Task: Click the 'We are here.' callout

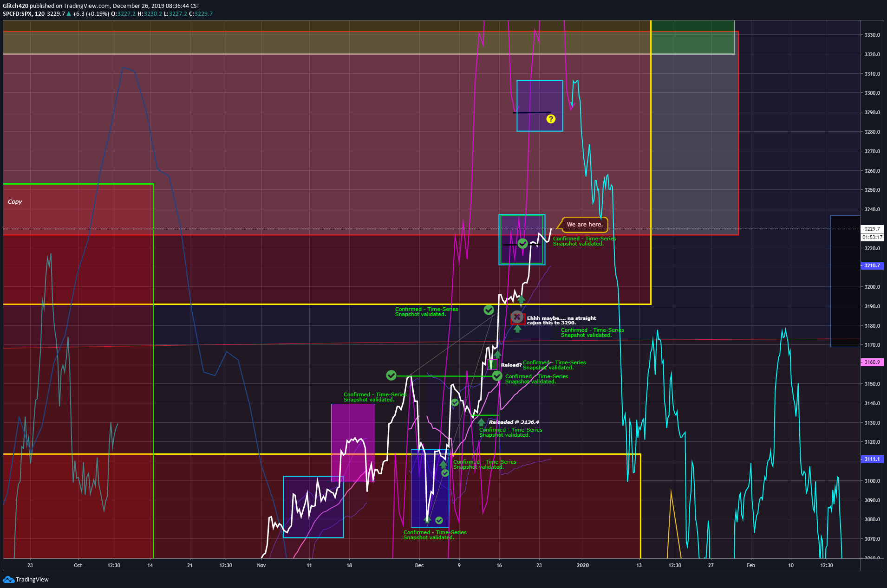Action: click(x=585, y=224)
